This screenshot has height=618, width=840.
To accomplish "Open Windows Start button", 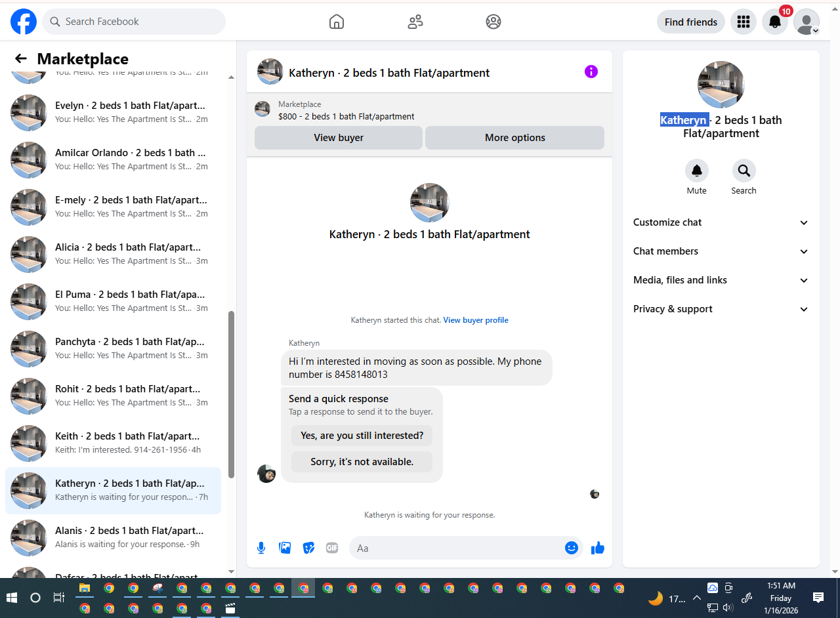I will pyautogui.click(x=11, y=598).
